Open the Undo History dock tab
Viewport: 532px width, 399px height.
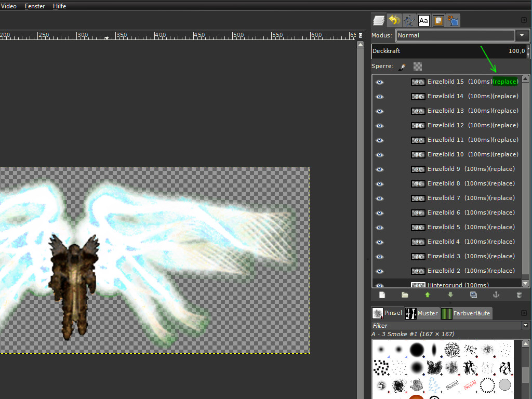[394, 20]
